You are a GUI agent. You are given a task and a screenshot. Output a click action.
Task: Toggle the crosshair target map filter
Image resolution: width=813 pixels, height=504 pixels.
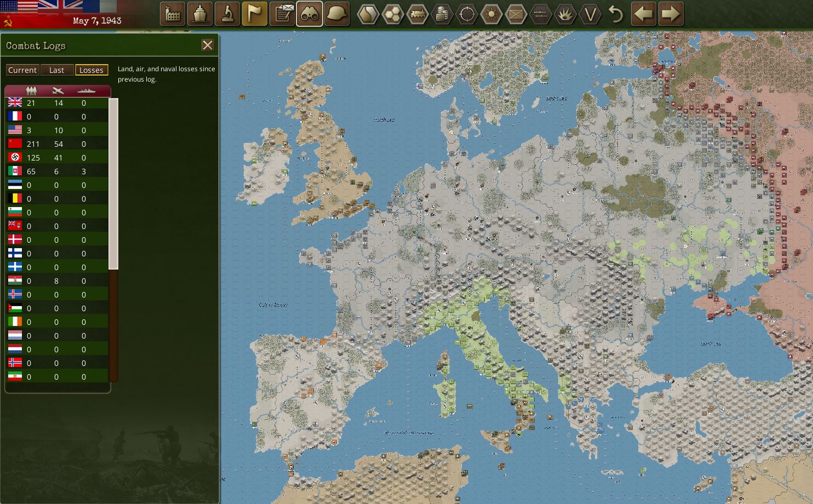point(467,14)
